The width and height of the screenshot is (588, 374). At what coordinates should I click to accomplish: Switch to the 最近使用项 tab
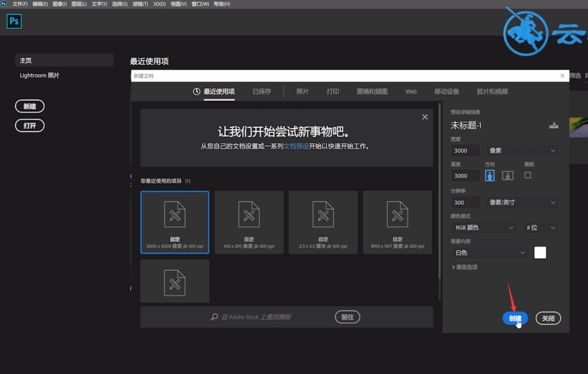tap(214, 92)
